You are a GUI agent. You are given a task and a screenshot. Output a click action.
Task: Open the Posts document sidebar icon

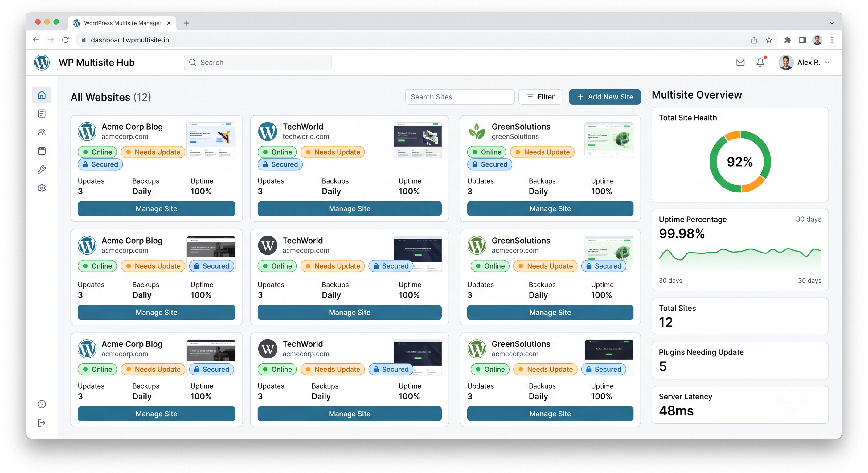coord(42,114)
